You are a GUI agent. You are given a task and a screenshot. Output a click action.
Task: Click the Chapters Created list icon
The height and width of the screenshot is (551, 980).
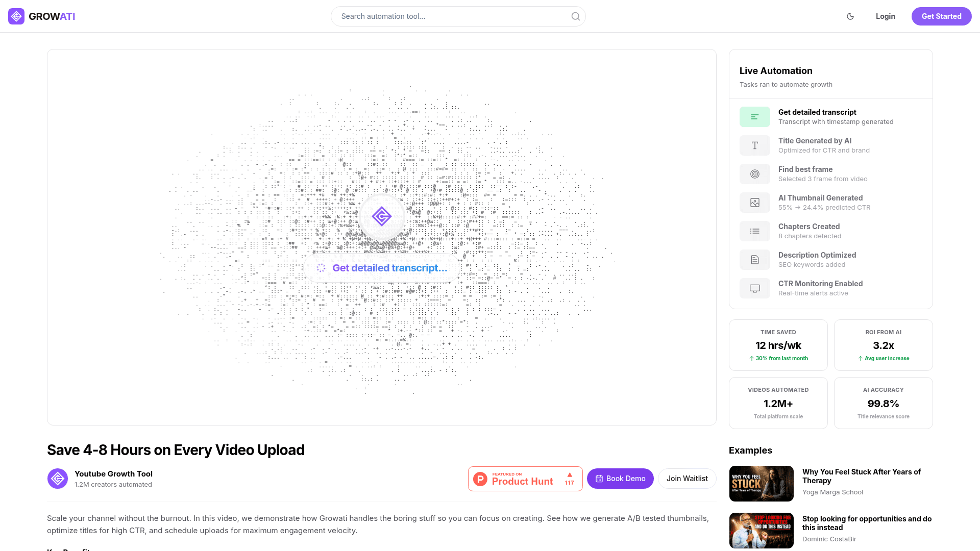[x=755, y=231]
